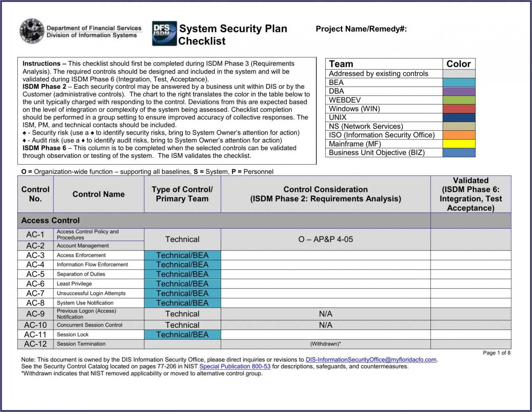Select the Windows (WIN) red color swatch
532x412 pixels.
pyautogui.click(x=459, y=109)
